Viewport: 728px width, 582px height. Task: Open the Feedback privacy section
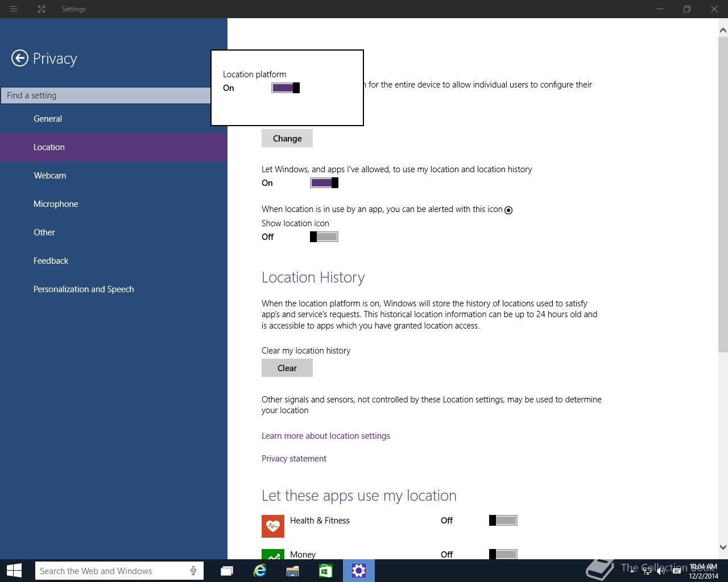[x=114, y=261]
